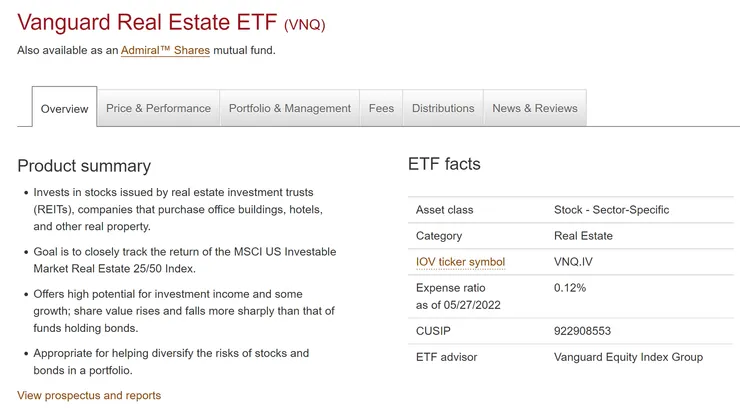Select the Portfolio & Management tab
Viewport: 740px width, 408px height.
coord(290,108)
